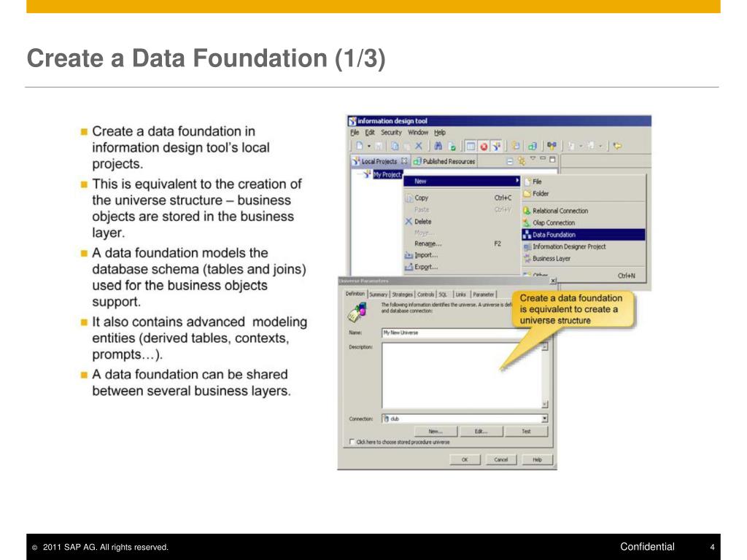This screenshot has height=560, width=747.
Task: Choose Rename in the context menu
Action: tap(462, 244)
